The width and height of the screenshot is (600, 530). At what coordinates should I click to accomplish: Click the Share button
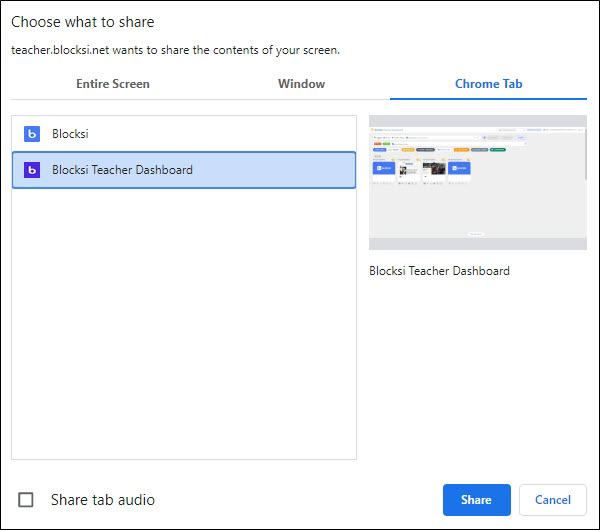pos(476,500)
